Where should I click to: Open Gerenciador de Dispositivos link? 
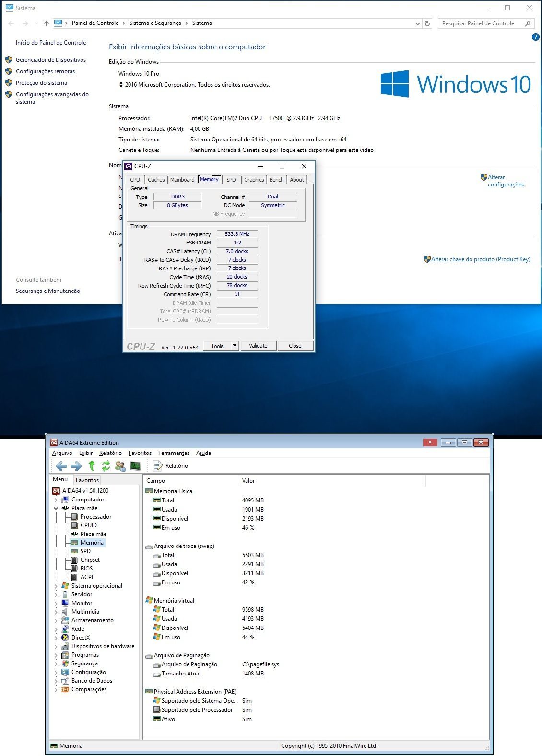(51, 60)
